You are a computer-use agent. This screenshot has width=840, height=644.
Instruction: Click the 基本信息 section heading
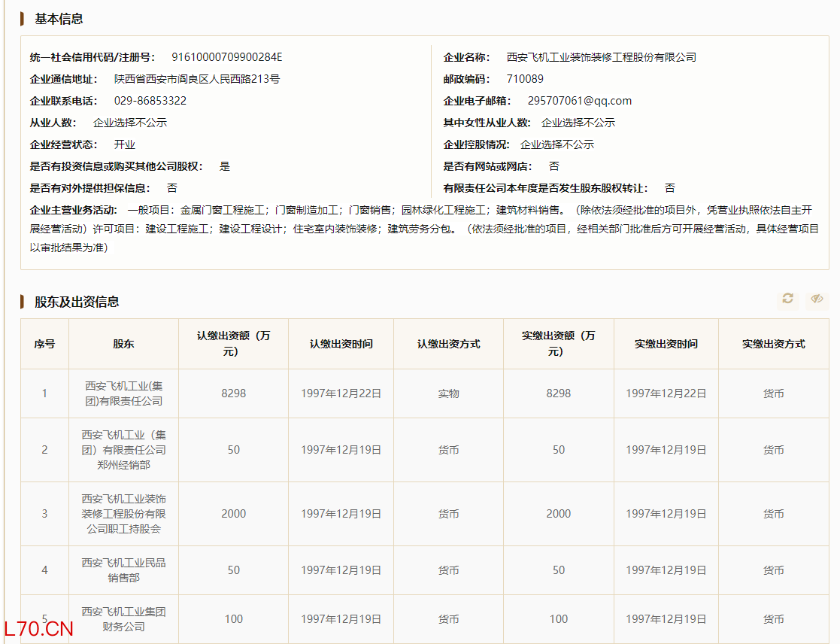(x=59, y=19)
